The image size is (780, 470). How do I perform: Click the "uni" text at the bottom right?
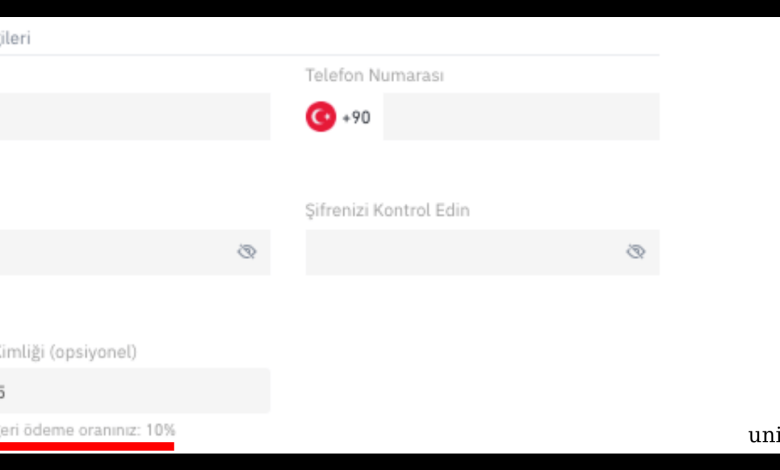point(764,436)
